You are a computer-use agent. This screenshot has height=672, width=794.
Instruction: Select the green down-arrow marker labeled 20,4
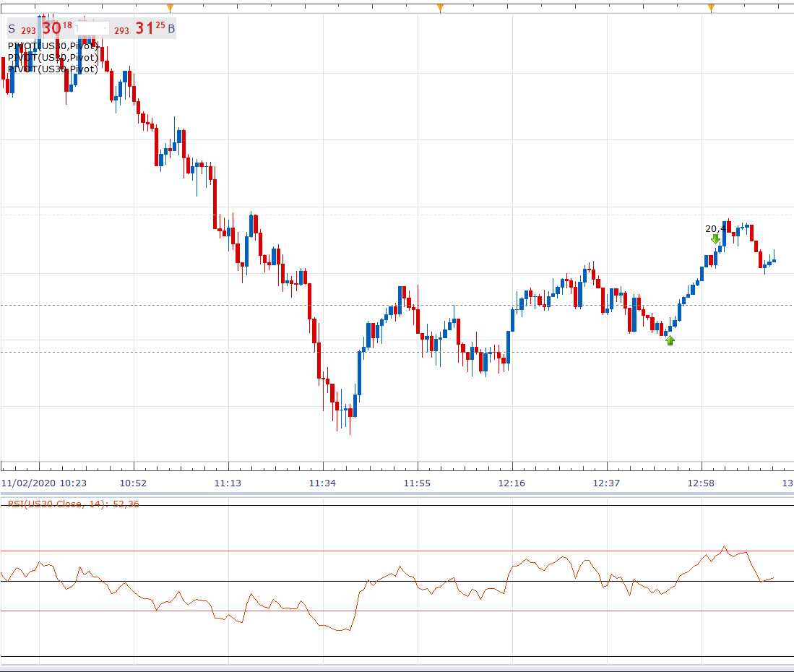click(715, 238)
